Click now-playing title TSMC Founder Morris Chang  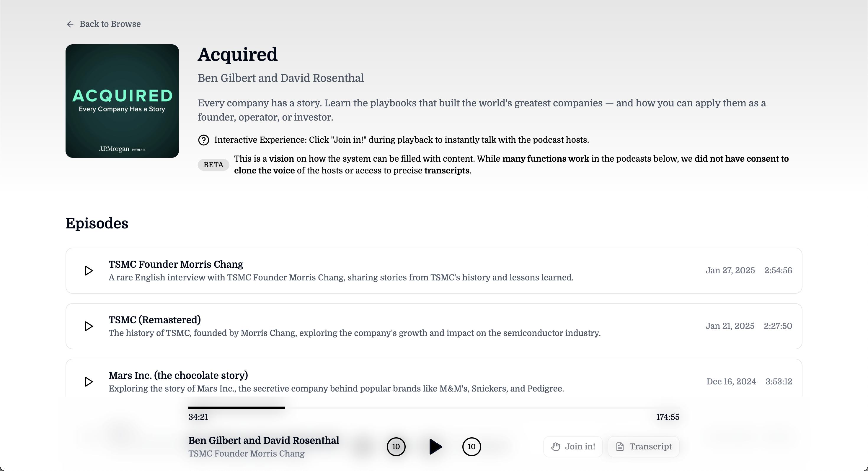(x=246, y=454)
